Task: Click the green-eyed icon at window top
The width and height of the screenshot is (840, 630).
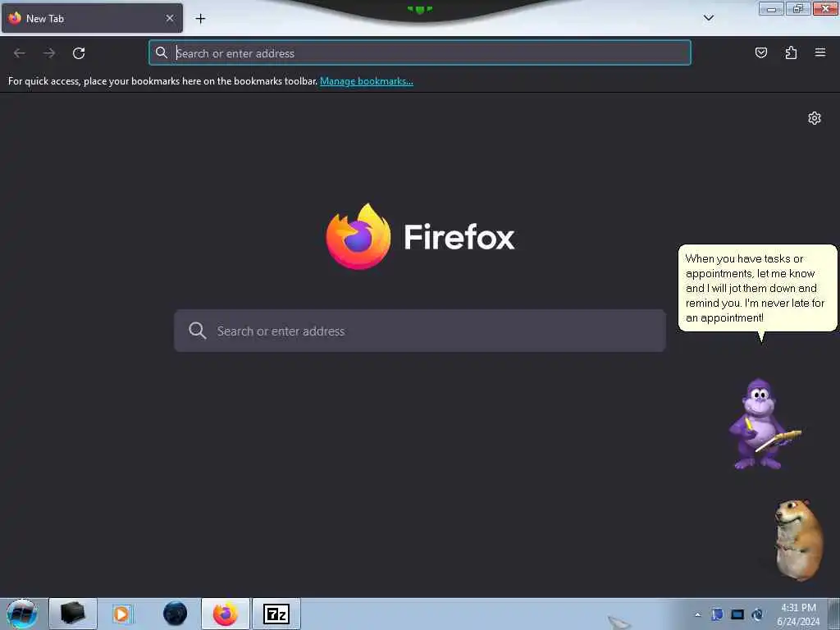Action: click(x=420, y=9)
